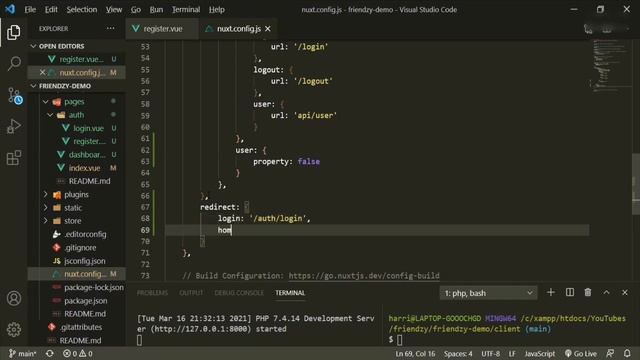This screenshot has width=640, height=360.
Task: Select register.vue in Open Editors
Action: coord(81,59)
